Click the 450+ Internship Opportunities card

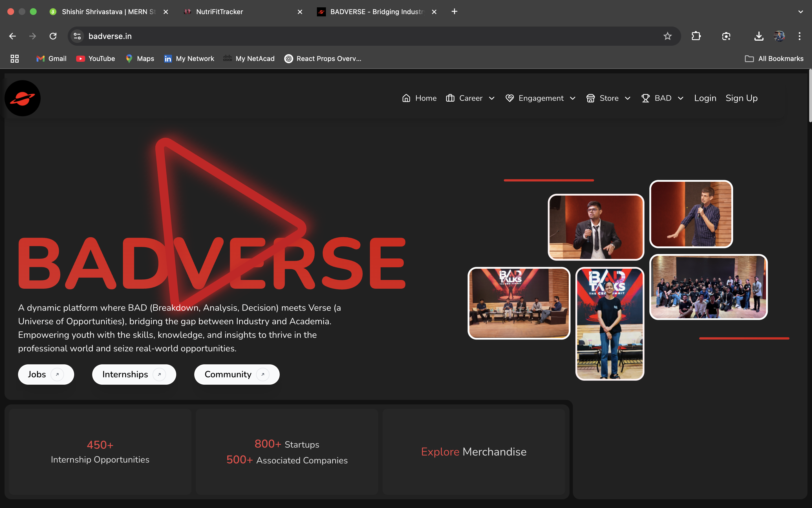100,452
